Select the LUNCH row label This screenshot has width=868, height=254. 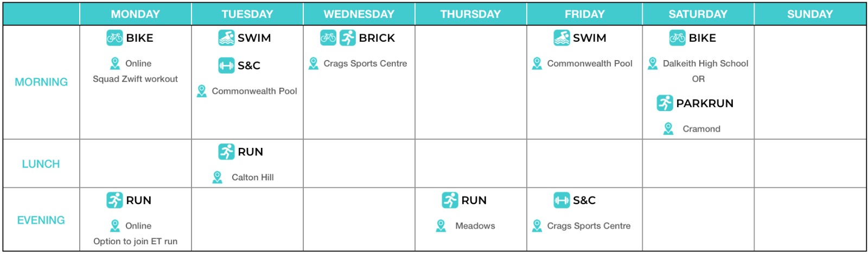click(41, 164)
